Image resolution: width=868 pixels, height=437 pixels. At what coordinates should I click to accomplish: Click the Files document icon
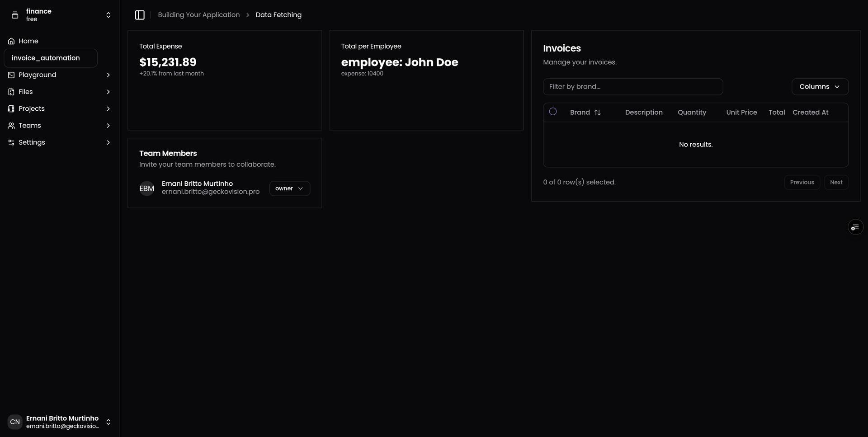click(11, 92)
